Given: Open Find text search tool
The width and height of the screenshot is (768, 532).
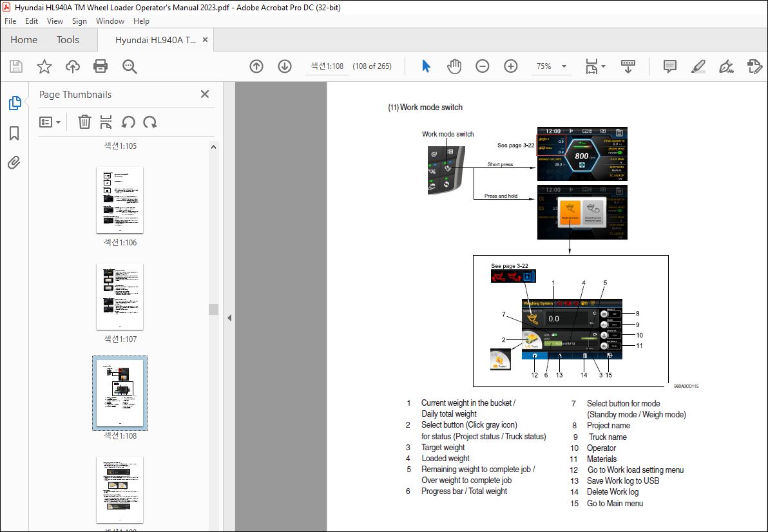Looking at the screenshot, I should click(130, 66).
